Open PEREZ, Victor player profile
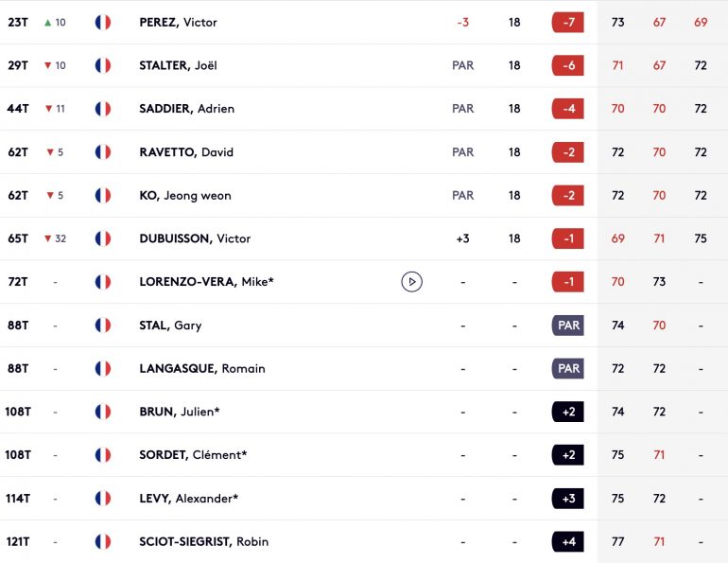Viewport: 728px width, 563px height. pos(178,22)
